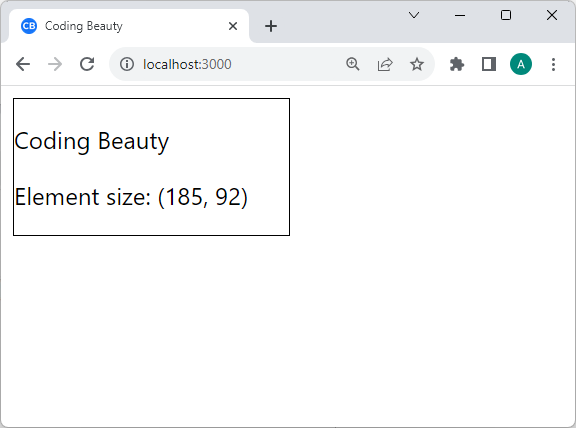The height and width of the screenshot is (428, 576).
Task: Bookmark this tab with the star
Action: click(x=417, y=64)
